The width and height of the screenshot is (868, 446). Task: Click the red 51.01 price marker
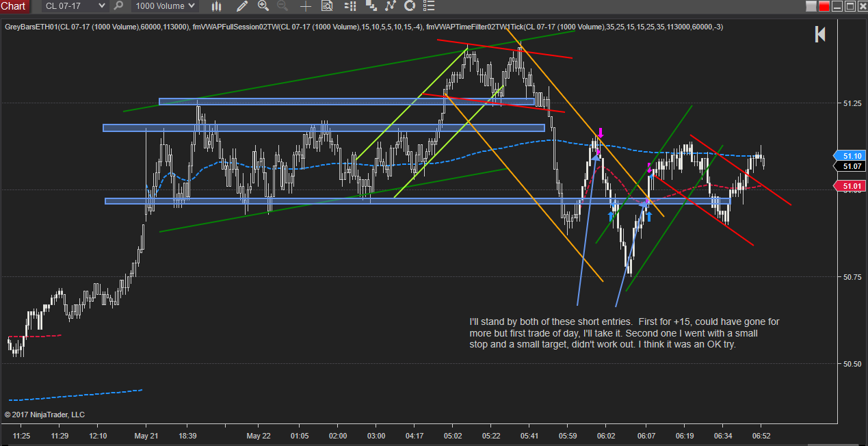(849, 186)
